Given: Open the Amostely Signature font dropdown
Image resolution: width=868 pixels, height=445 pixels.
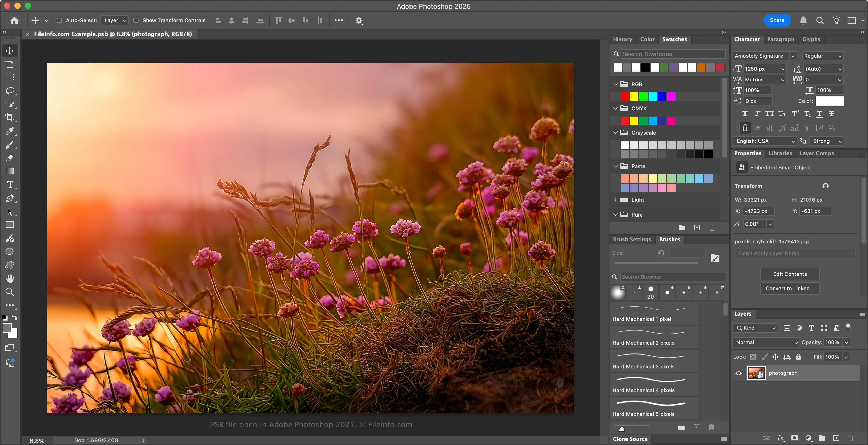Looking at the screenshot, I should [x=765, y=56].
